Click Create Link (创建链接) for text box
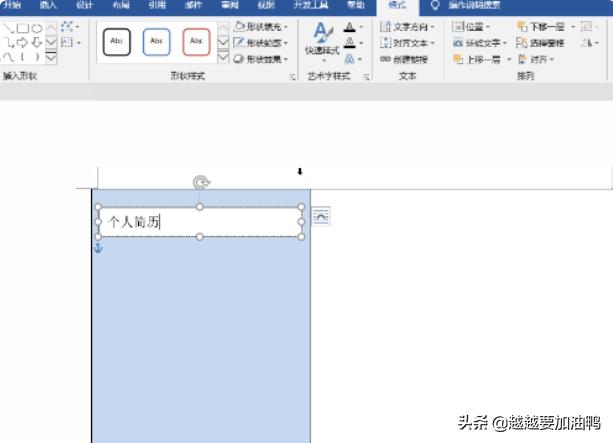The width and height of the screenshot is (613, 443). (x=406, y=59)
